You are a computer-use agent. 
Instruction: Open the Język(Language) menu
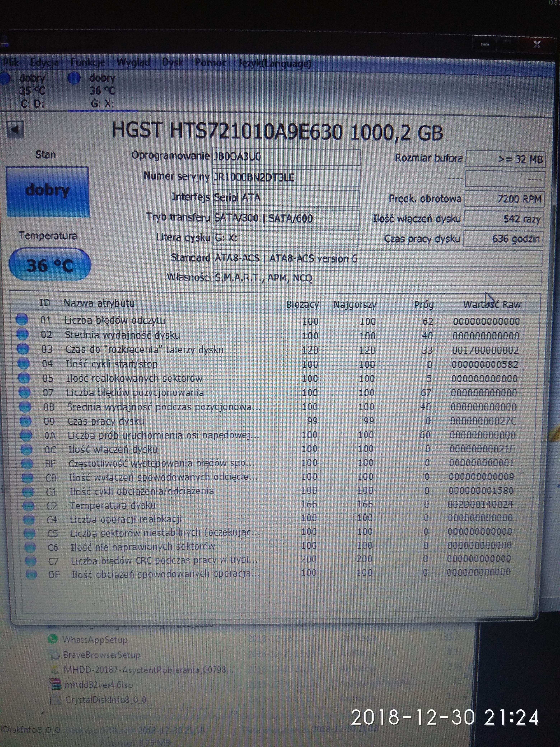275,64
